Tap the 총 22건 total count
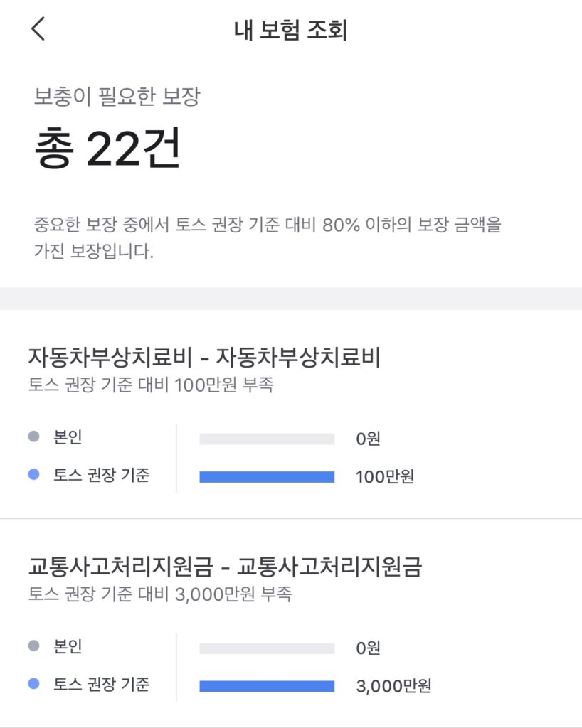The width and height of the screenshot is (582, 728). (x=107, y=149)
